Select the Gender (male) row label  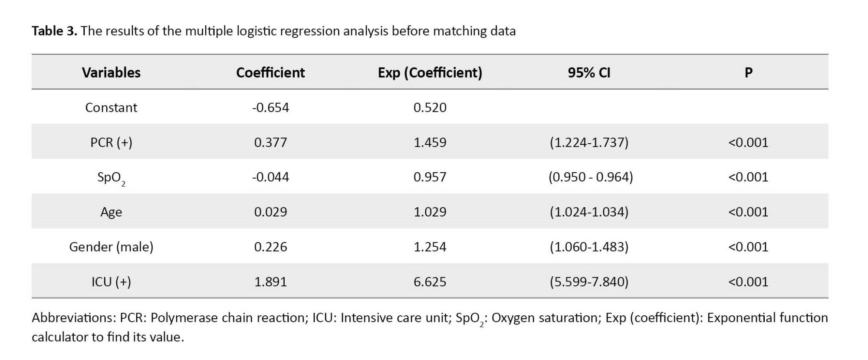click(111, 247)
